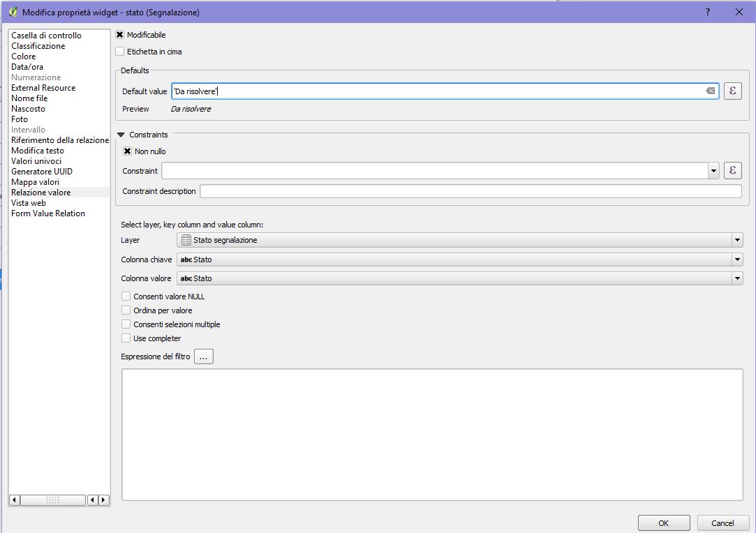Image resolution: width=756 pixels, height=533 pixels.
Task: Click the dialog Help question mark
Action: (707, 12)
